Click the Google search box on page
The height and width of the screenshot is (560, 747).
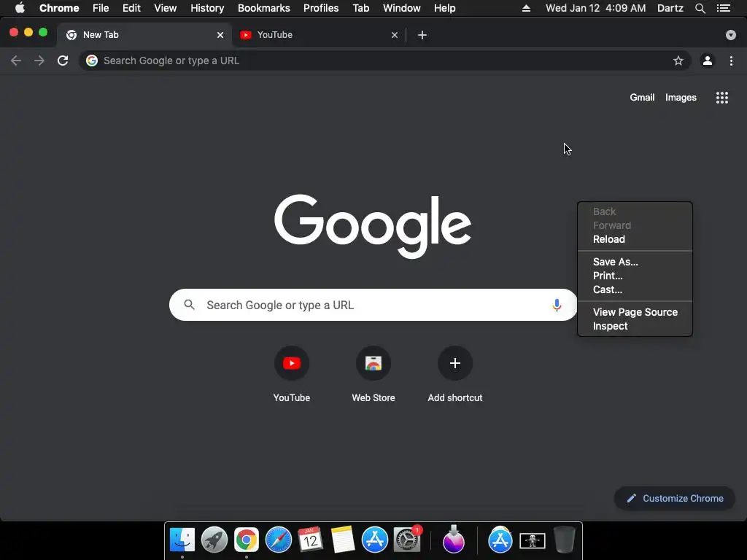(373, 305)
